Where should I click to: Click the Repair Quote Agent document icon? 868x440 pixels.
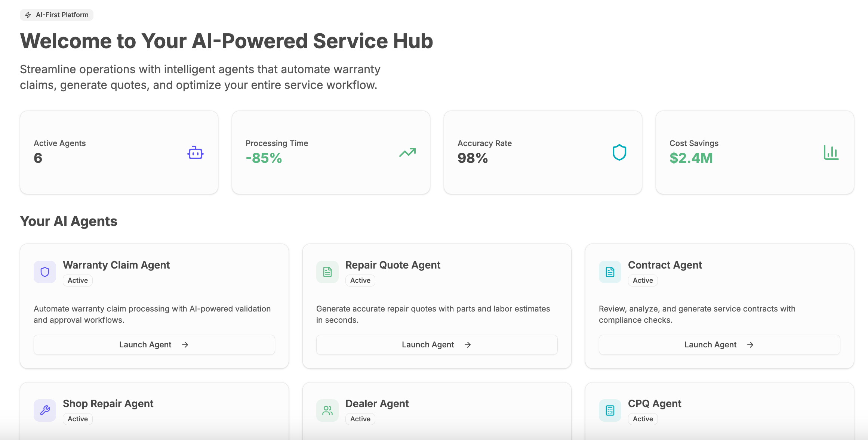coord(327,272)
